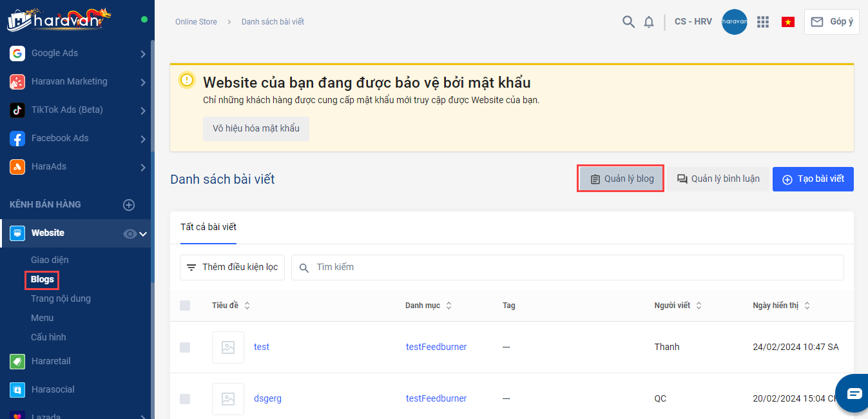Viewport: 868px width, 419px height.
Task: Add a sales channel with plus icon
Action: [129, 205]
